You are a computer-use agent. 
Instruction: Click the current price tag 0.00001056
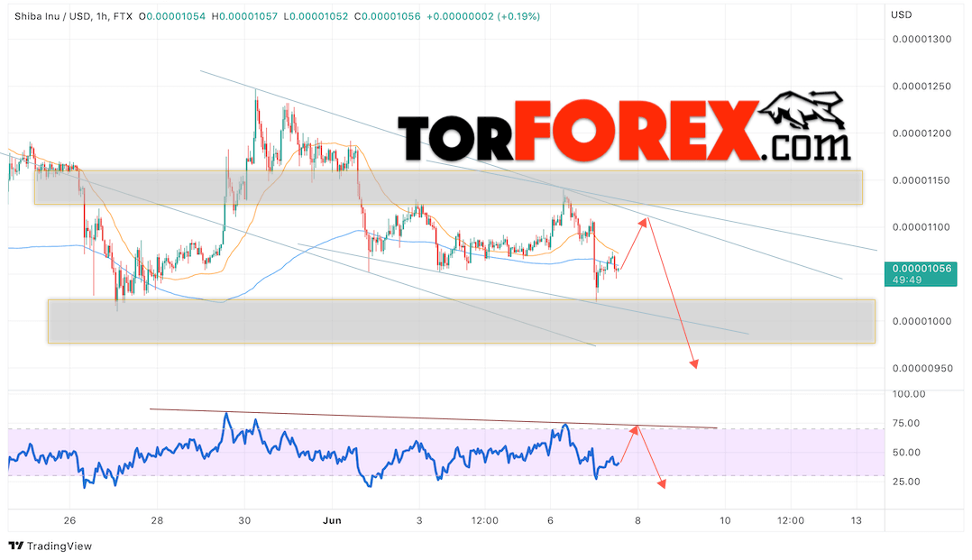coord(922,273)
